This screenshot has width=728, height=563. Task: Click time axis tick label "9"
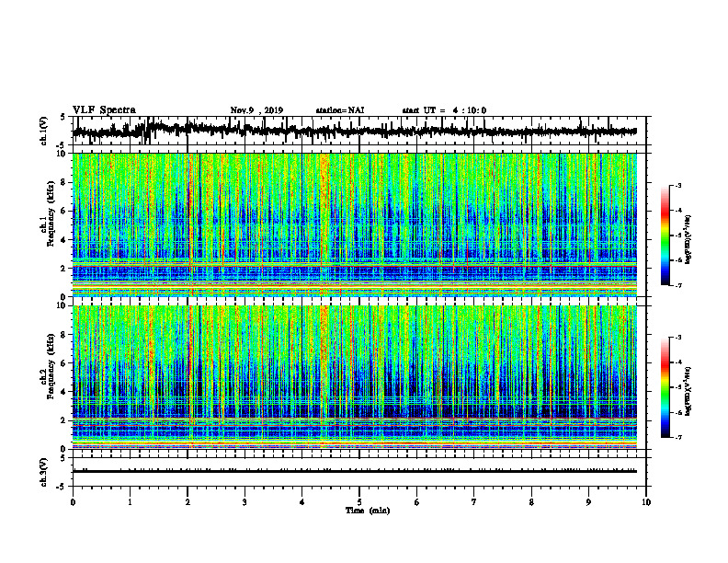588,502
